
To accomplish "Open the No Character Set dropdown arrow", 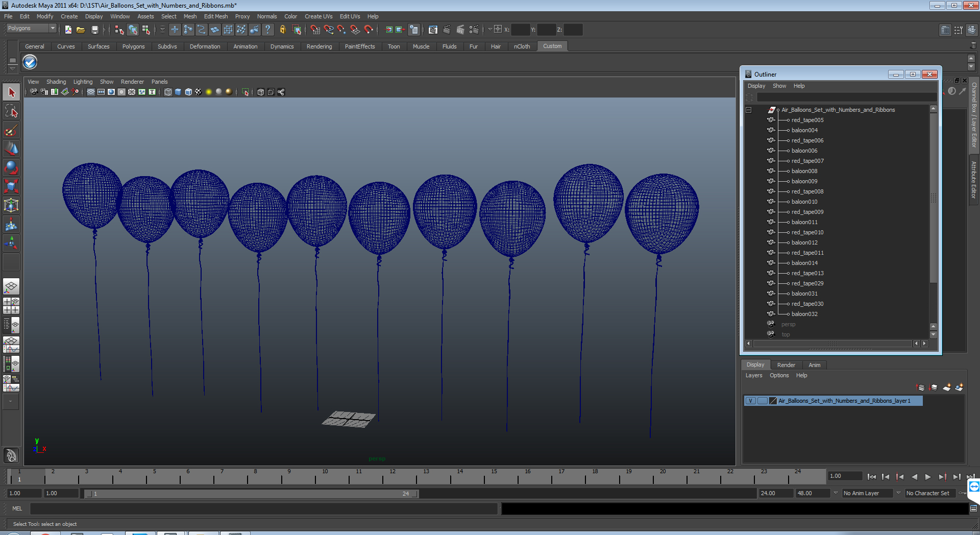I will [x=899, y=493].
